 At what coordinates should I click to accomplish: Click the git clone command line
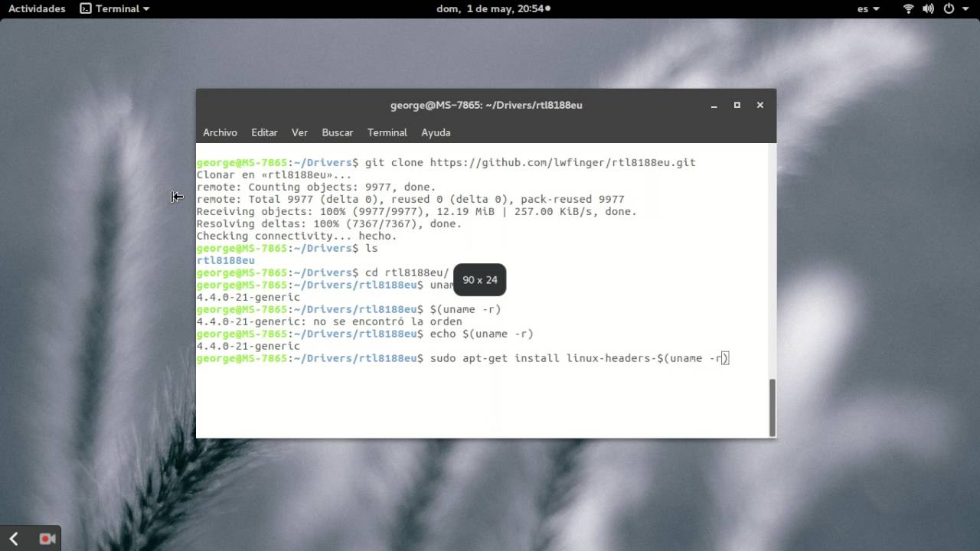(446, 162)
